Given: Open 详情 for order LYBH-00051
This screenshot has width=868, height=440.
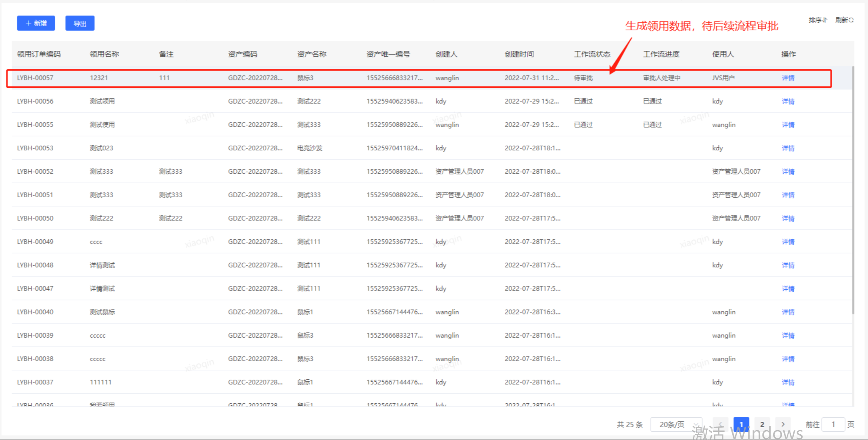Looking at the screenshot, I should [x=788, y=195].
